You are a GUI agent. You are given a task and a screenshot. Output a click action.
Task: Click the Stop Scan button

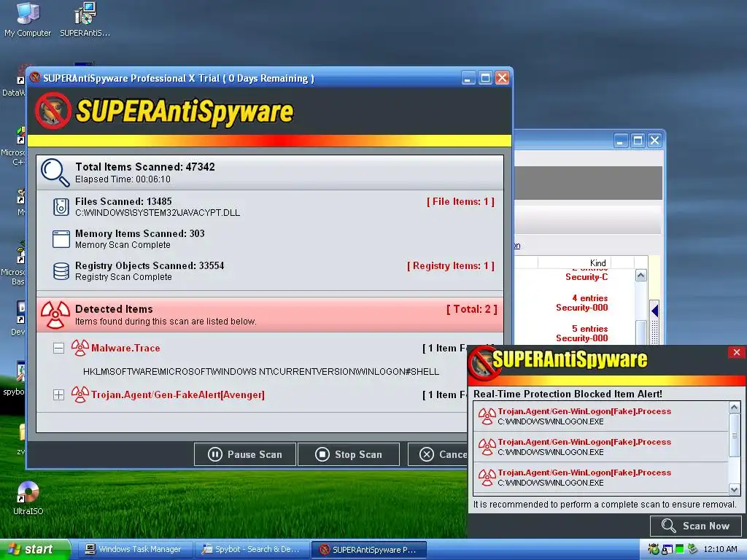[x=349, y=454]
